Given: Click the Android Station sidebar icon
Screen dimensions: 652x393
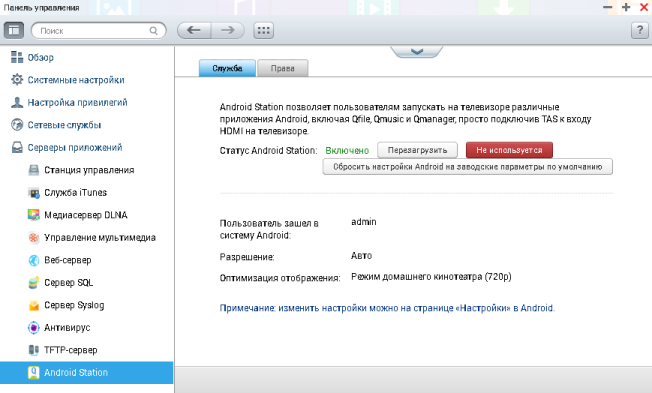Looking at the screenshot, I should pyautogui.click(x=34, y=373).
